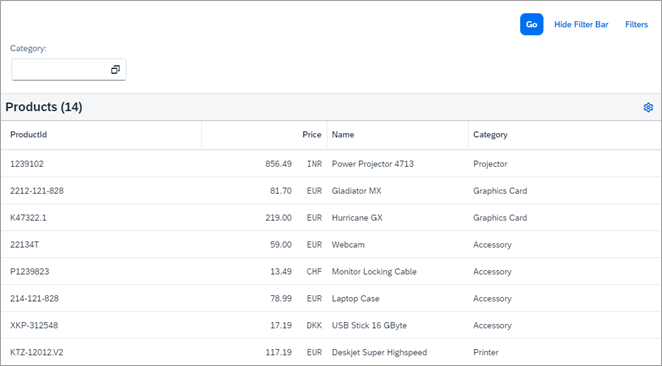Select the Webcam row
This screenshot has height=366, width=662.
pyautogui.click(x=331, y=245)
